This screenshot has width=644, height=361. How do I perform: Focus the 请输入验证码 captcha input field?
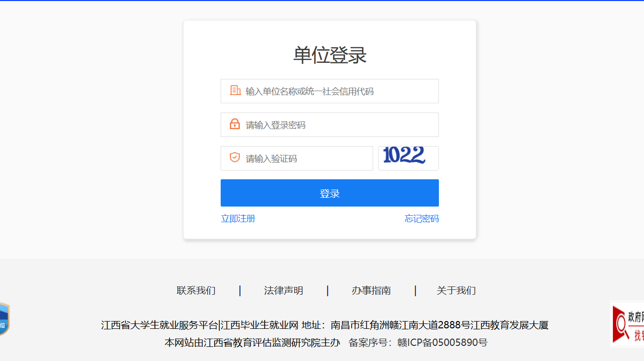(297, 158)
